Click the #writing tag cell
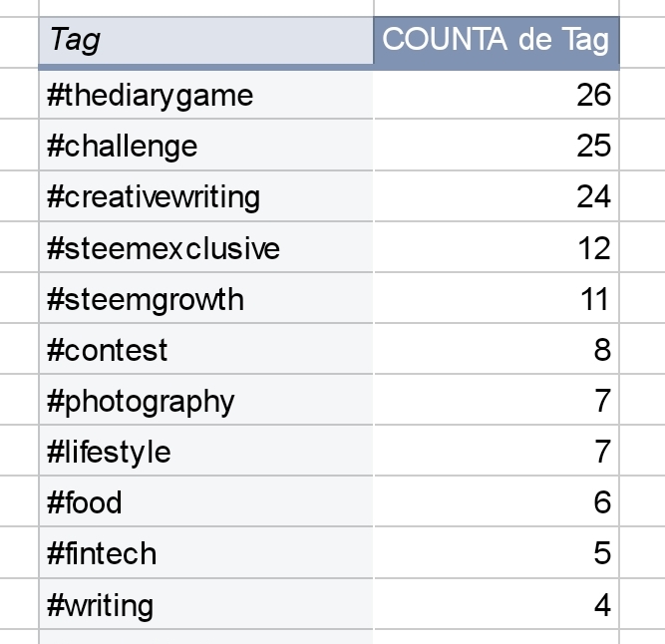 (x=206, y=604)
